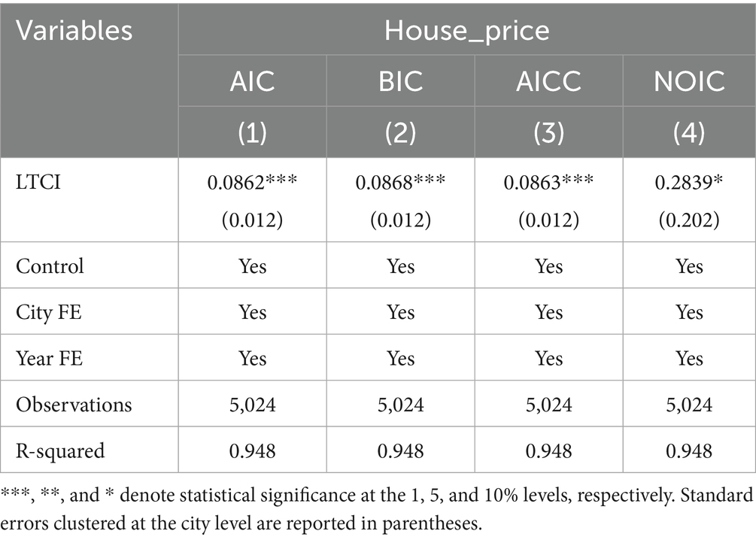Select the BIC column heading
Screen dimensions: 756x540
(400, 81)
